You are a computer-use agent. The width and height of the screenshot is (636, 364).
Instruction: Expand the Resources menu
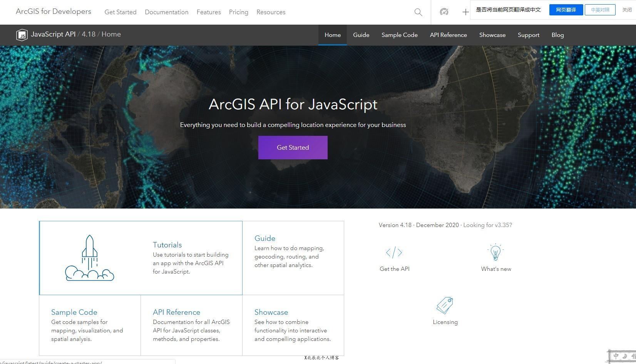point(271,12)
